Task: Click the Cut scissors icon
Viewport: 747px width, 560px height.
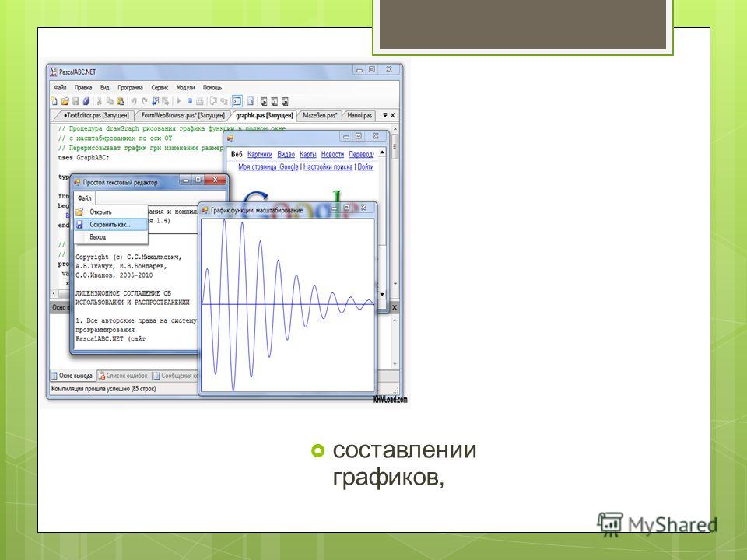Action: coord(99,101)
